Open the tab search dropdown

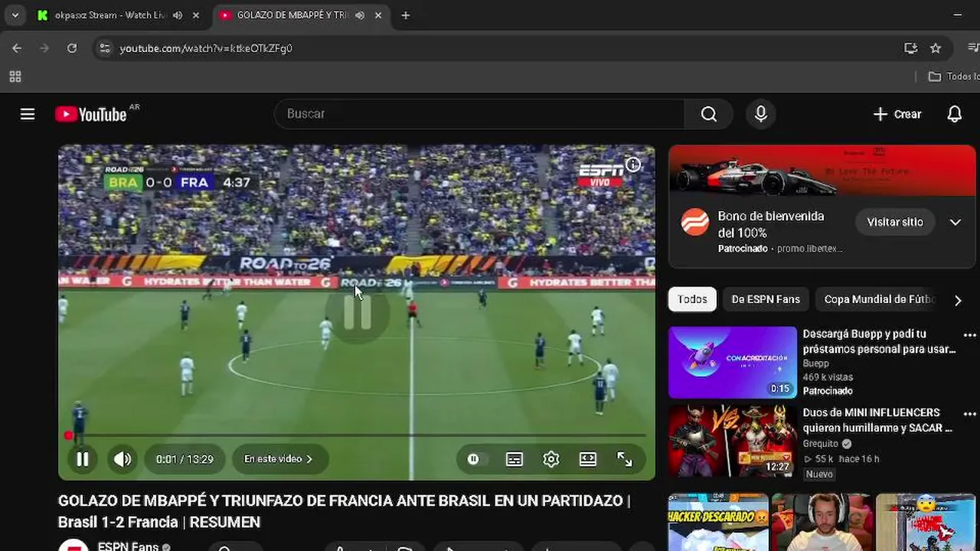point(15,15)
